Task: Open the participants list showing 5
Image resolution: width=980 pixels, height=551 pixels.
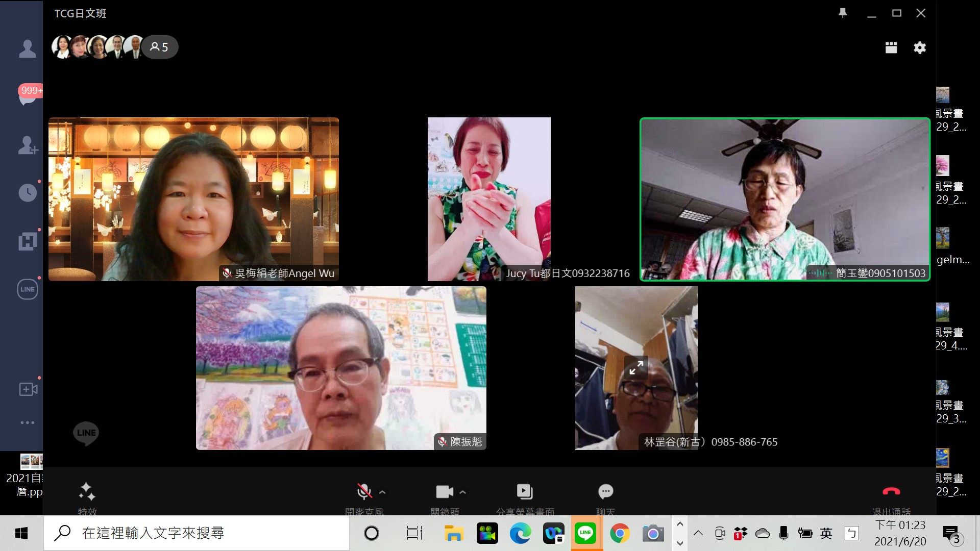Action: 159,47
